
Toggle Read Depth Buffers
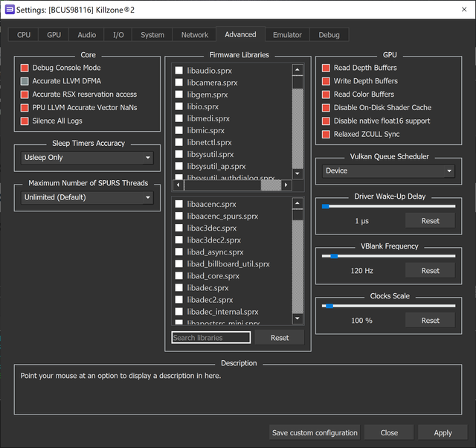(326, 68)
